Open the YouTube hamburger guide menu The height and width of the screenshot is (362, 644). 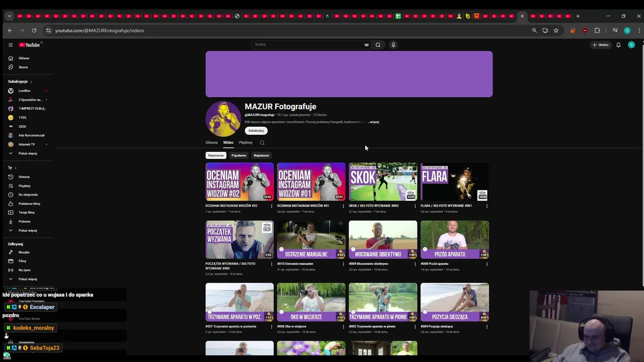click(11, 45)
